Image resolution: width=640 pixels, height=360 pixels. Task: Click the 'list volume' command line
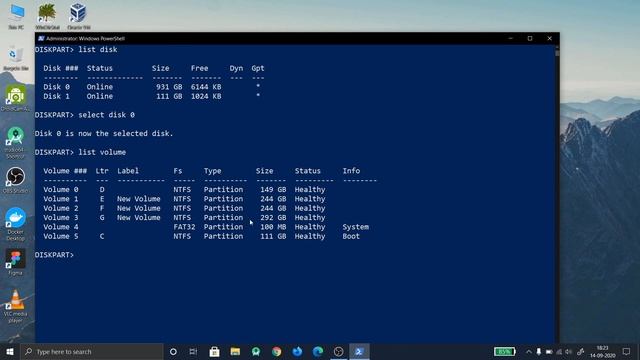coord(80,152)
